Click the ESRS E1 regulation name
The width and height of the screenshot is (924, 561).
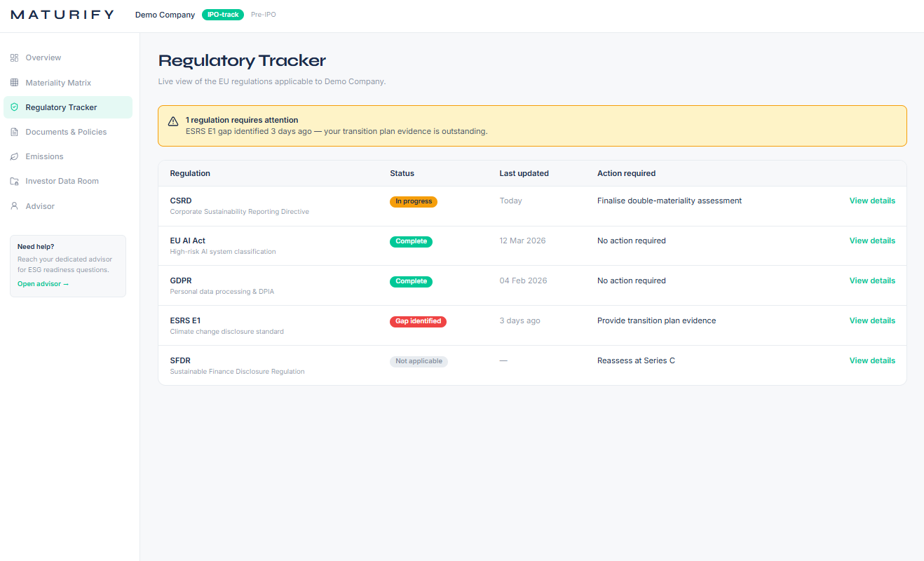[x=186, y=320]
